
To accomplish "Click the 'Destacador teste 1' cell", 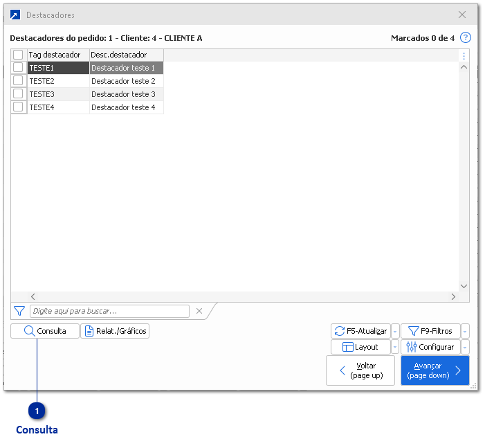I will [127, 68].
